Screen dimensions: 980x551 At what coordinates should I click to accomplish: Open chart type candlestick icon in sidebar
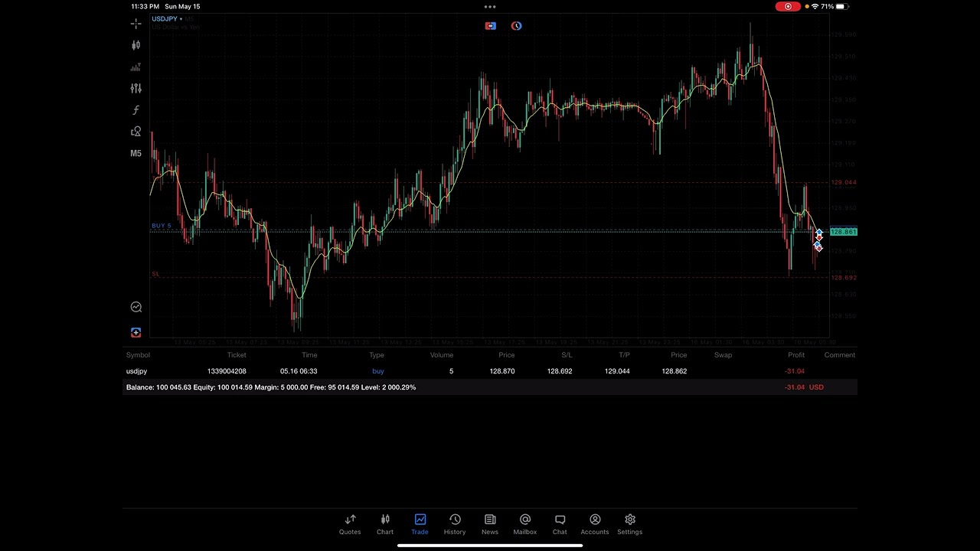136,45
